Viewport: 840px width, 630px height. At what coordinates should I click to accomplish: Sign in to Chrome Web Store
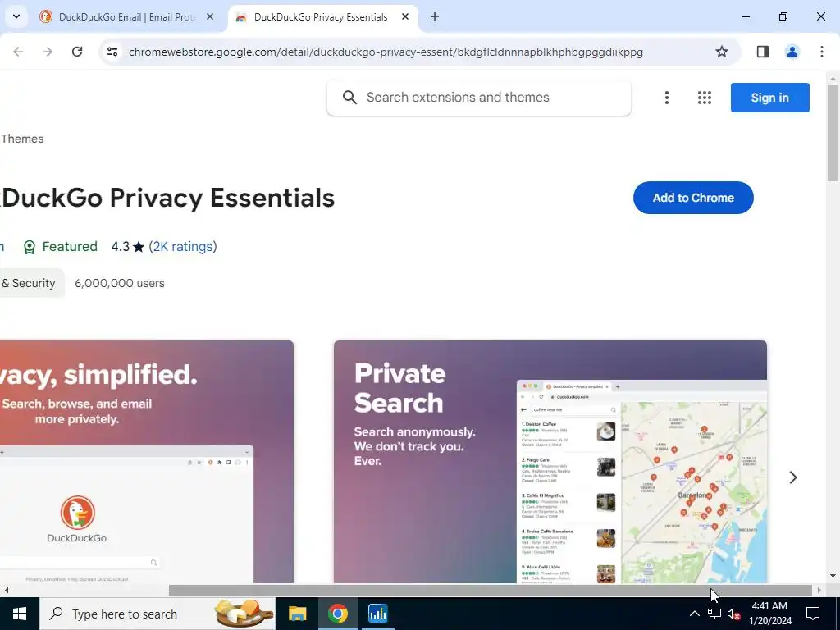pos(769,98)
